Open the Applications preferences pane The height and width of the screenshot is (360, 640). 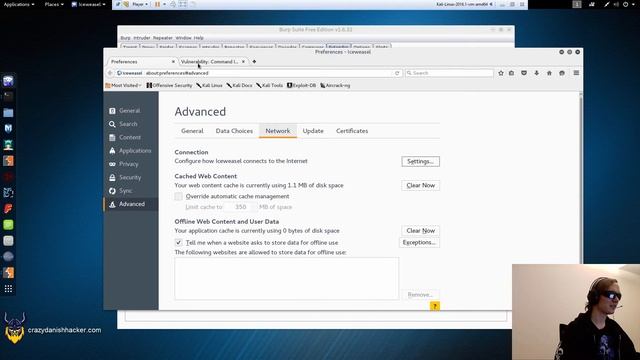pos(131,151)
